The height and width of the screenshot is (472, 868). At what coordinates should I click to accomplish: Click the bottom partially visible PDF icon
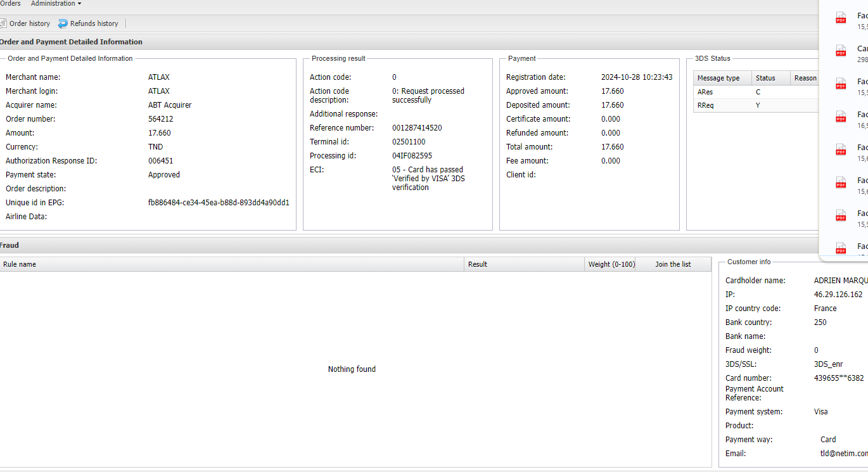[x=841, y=248]
